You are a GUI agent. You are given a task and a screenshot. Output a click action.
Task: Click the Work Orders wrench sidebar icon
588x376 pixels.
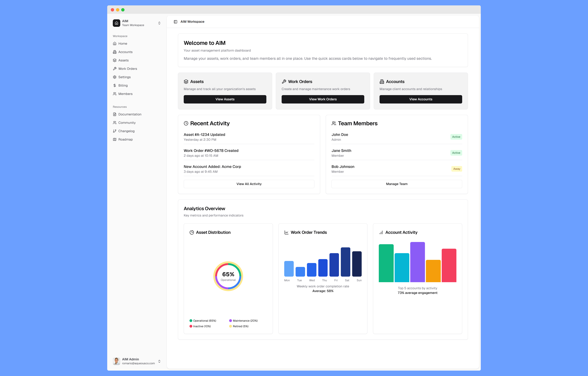point(114,69)
